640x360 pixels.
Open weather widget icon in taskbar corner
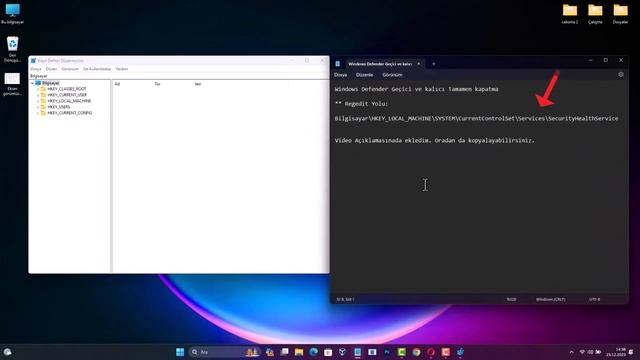click(x=7, y=352)
